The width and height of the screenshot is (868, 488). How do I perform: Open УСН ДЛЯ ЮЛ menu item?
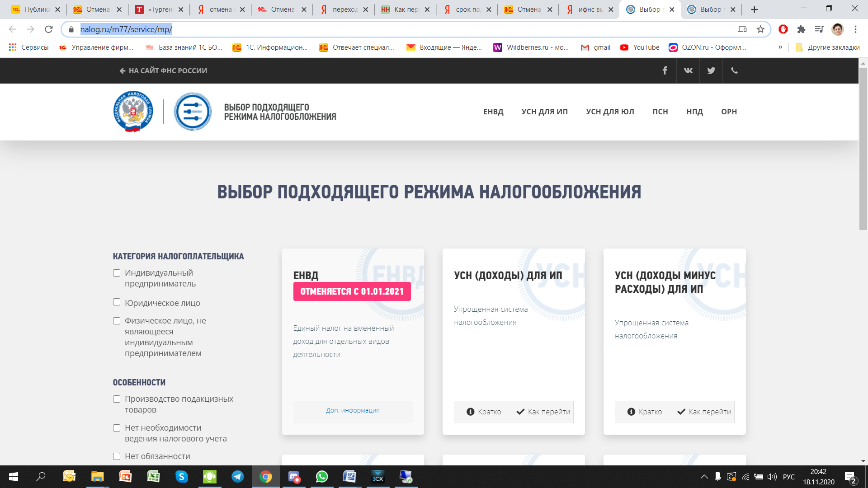[x=610, y=112]
